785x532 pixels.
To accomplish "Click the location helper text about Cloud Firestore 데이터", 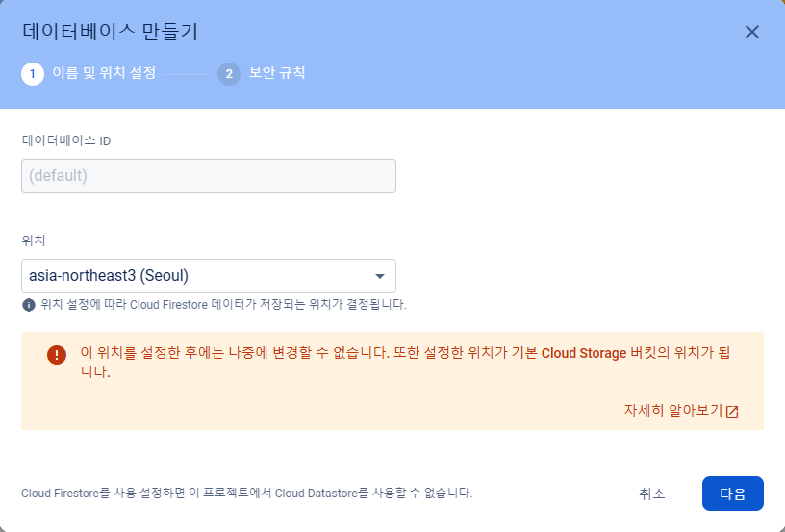I will point(223,305).
